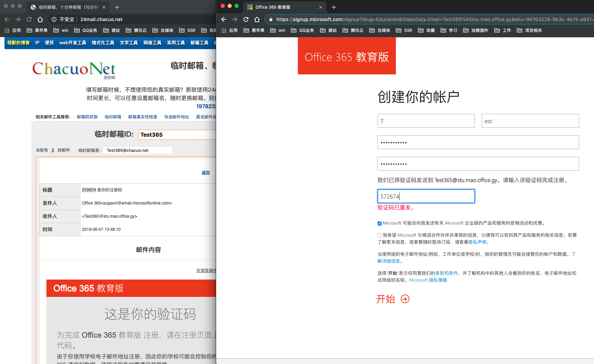Reload the 24mail.chacuo.net page
The width and height of the screenshot is (594, 364).
click(29, 19)
